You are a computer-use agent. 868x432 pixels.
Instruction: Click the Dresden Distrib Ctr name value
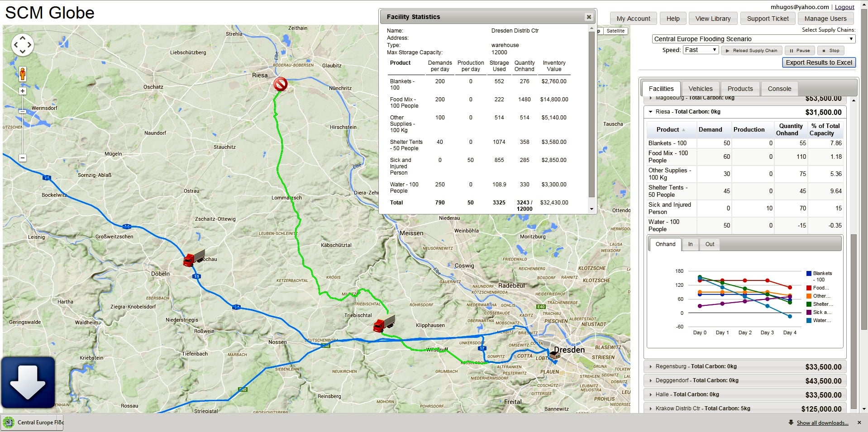click(x=515, y=31)
